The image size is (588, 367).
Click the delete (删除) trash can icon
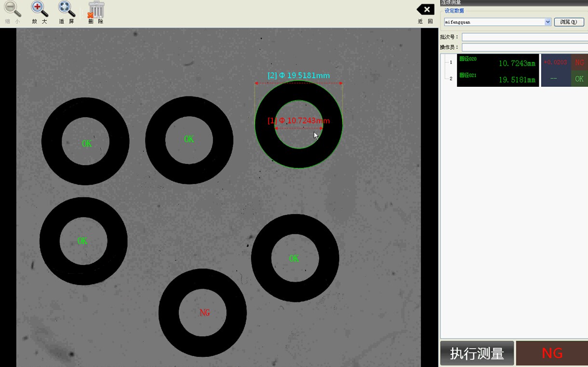click(96, 10)
